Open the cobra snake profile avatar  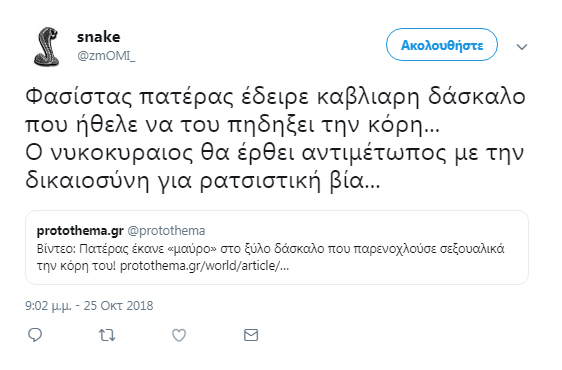[x=47, y=47]
